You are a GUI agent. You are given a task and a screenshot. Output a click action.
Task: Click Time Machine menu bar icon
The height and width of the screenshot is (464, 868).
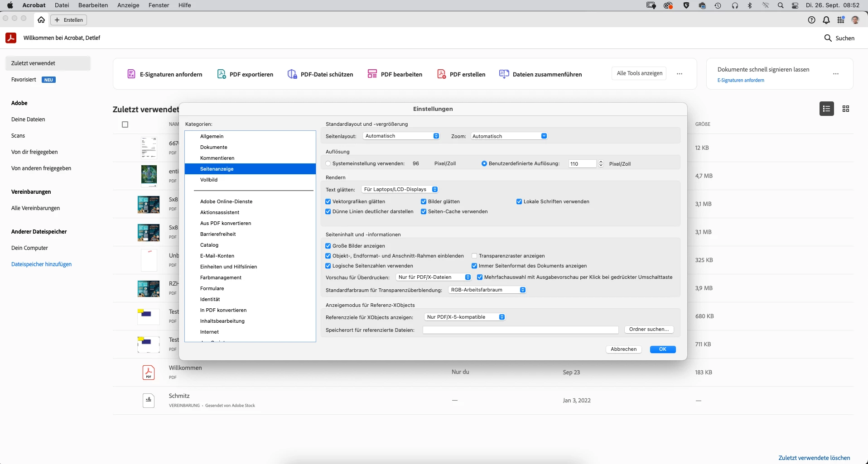(718, 5)
